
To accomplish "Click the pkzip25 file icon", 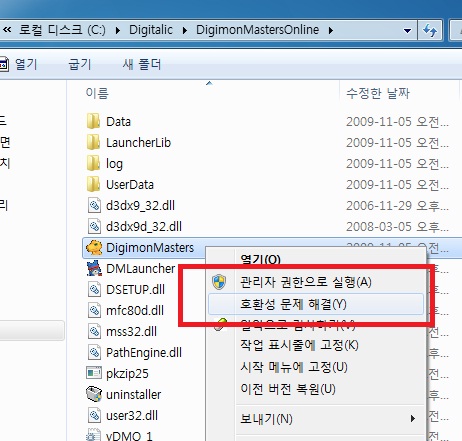I will (94, 373).
